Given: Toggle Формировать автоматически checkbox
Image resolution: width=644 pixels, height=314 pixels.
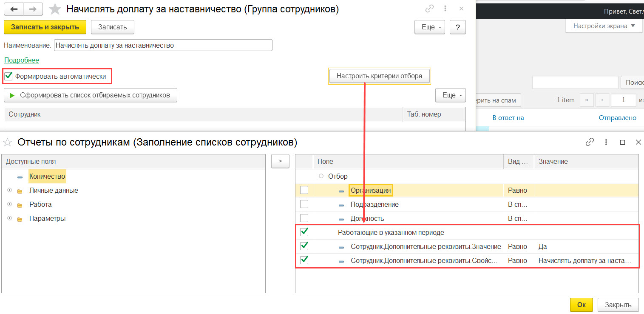Looking at the screenshot, I should [x=8, y=77].
